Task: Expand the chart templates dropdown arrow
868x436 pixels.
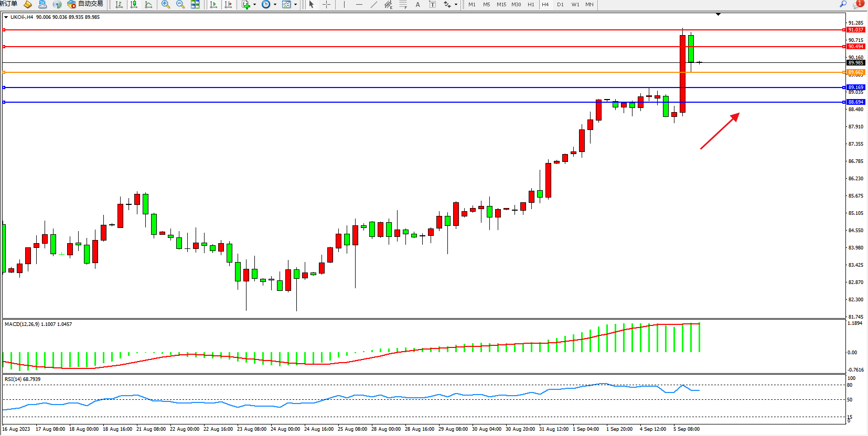Action: (x=295, y=5)
